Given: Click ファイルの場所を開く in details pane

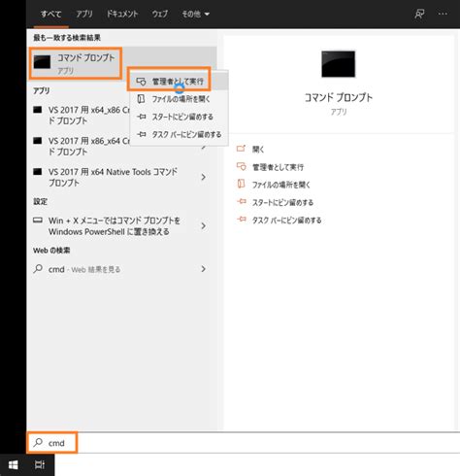Looking at the screenshot, I should click(x=281, y=185).
